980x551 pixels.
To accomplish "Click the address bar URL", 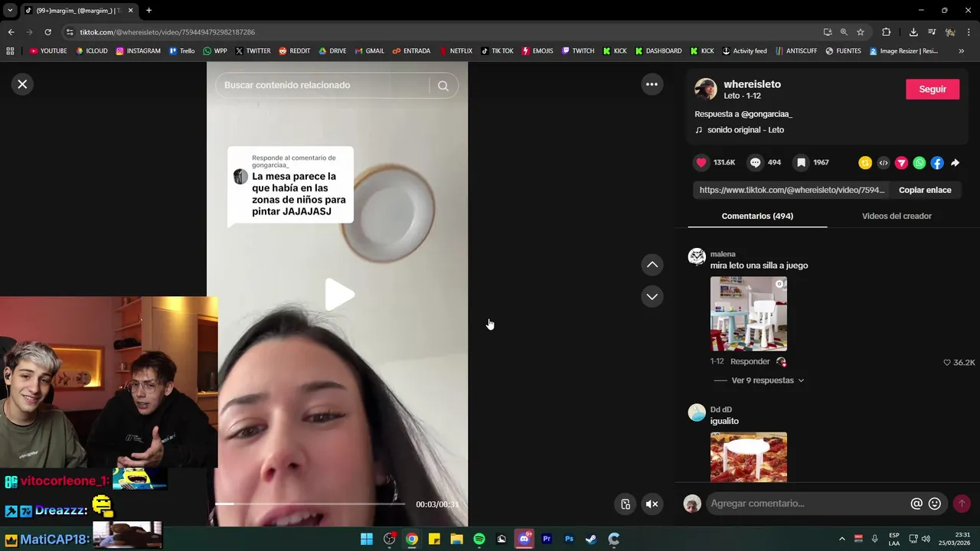I will 167,32.
